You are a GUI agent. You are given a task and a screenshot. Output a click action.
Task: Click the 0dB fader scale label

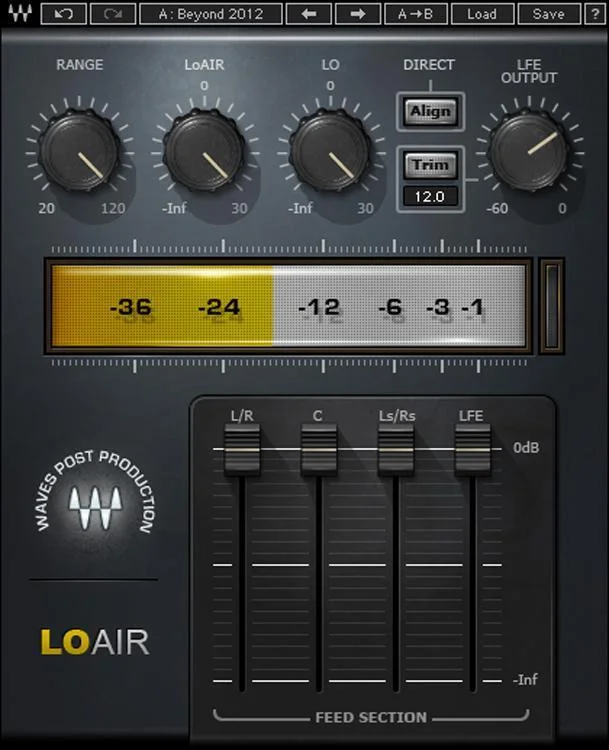click(526, 448)
